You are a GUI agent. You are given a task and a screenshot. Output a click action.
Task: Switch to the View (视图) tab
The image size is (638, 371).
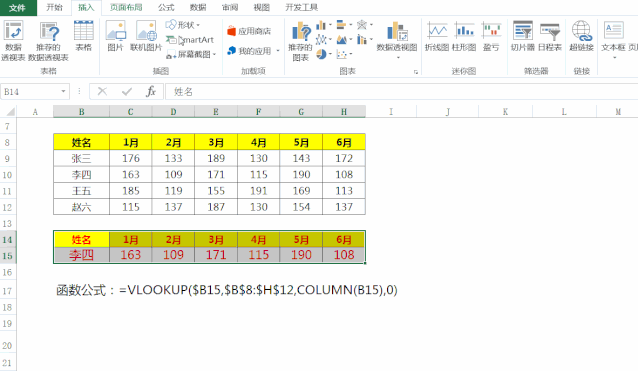(261, 7)
